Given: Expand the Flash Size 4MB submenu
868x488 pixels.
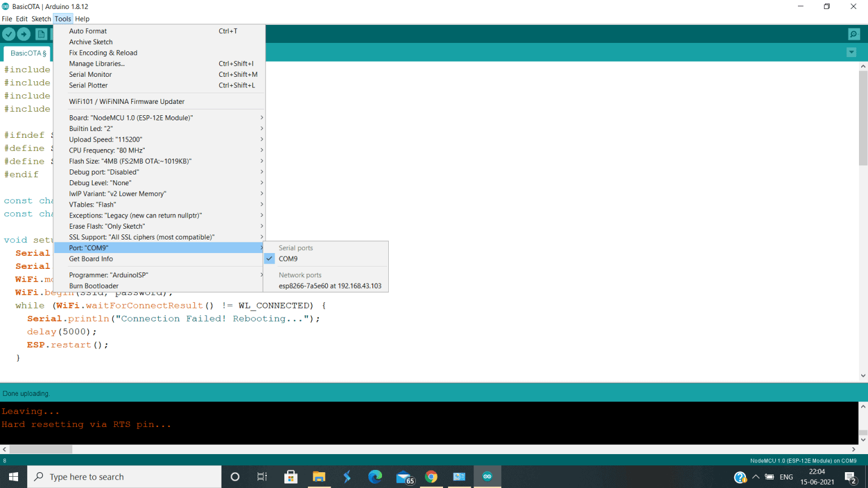Looking at the screenshot, I should [x=159, y=161].
